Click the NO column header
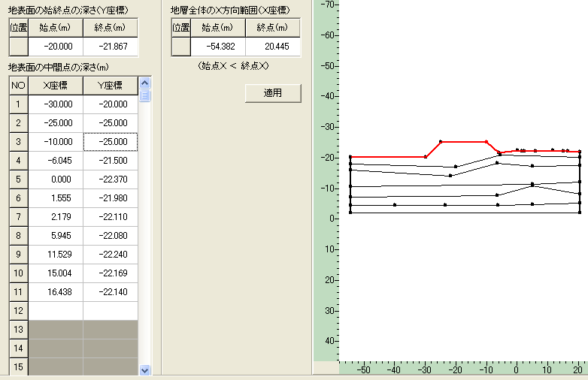Viewport: 588px width, 380px height. point(18,86)
